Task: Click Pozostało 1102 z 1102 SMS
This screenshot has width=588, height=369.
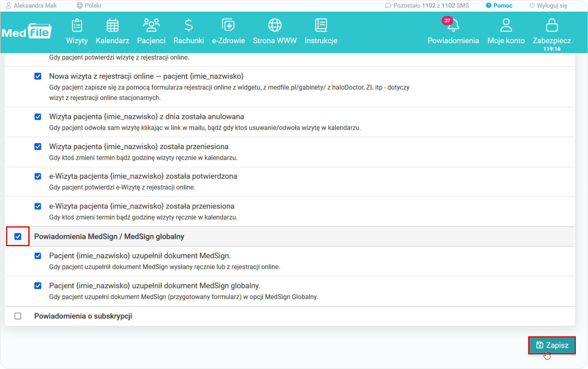Action: tap(431, 6)
